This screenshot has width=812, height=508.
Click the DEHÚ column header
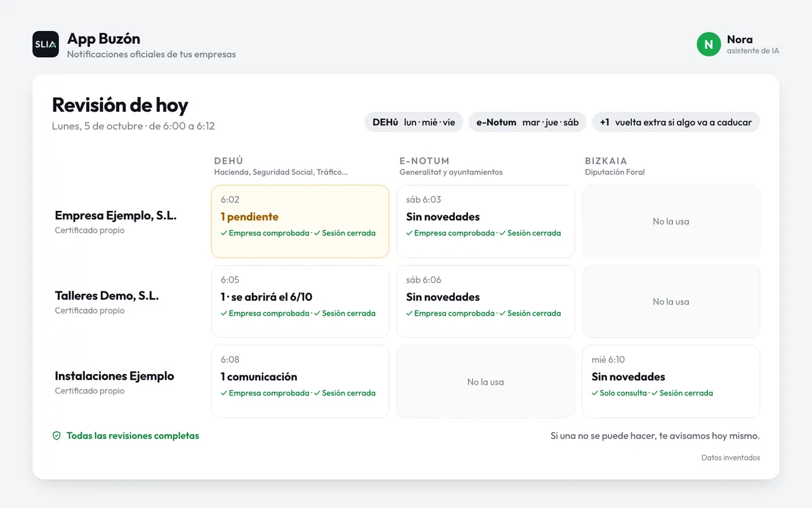click(228, 161)
